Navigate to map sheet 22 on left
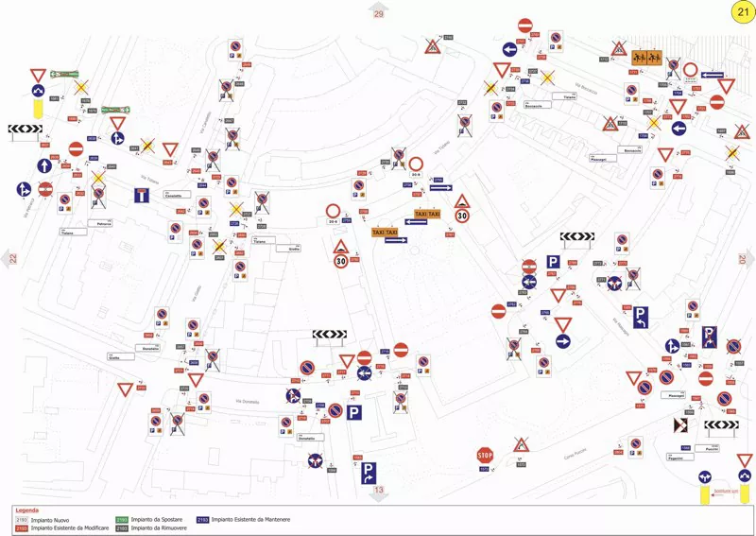 [x=11, y=258]
